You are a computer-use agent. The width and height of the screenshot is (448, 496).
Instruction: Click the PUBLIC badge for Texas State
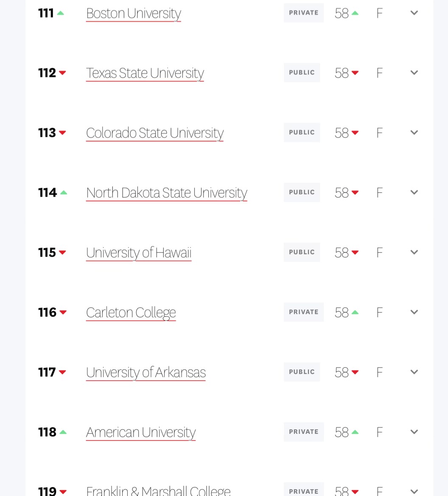[302, 73]
